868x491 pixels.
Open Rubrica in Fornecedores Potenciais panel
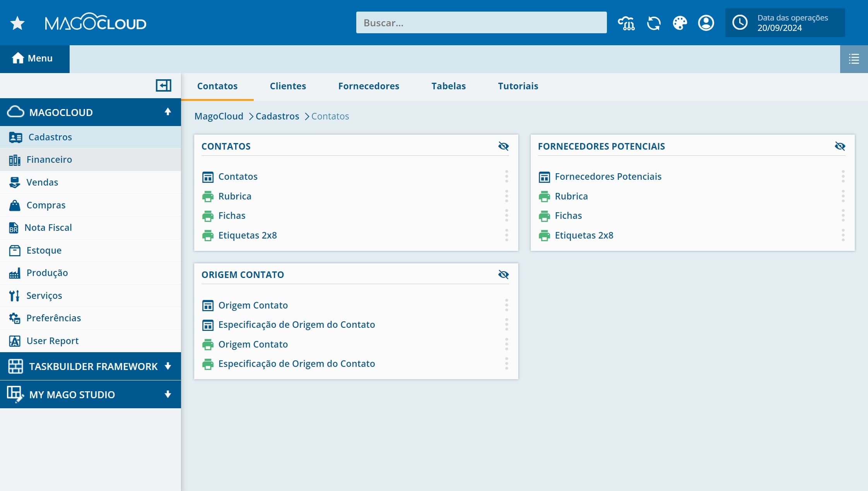pyautogui.click(x=571, y=196)
